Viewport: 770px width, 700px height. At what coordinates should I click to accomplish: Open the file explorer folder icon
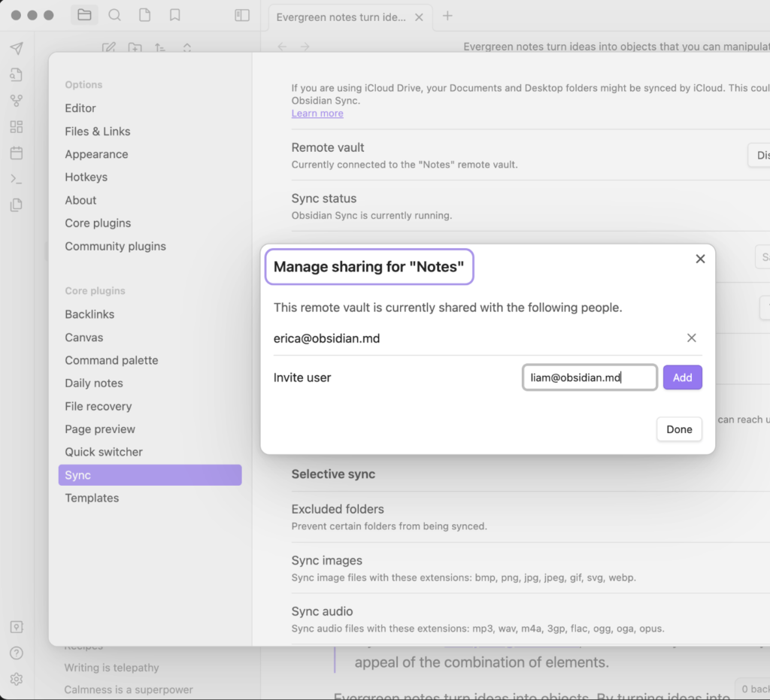click(84, 15)
